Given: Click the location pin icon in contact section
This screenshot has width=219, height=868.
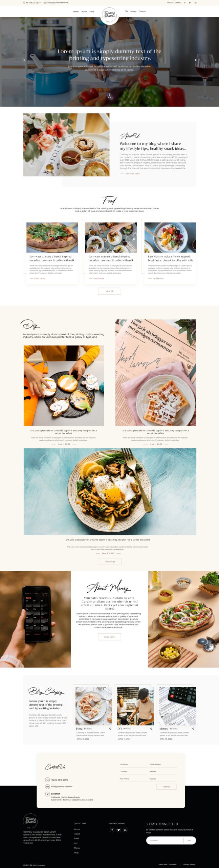Looking at the screenshot, I should click(x=47, y=794).
